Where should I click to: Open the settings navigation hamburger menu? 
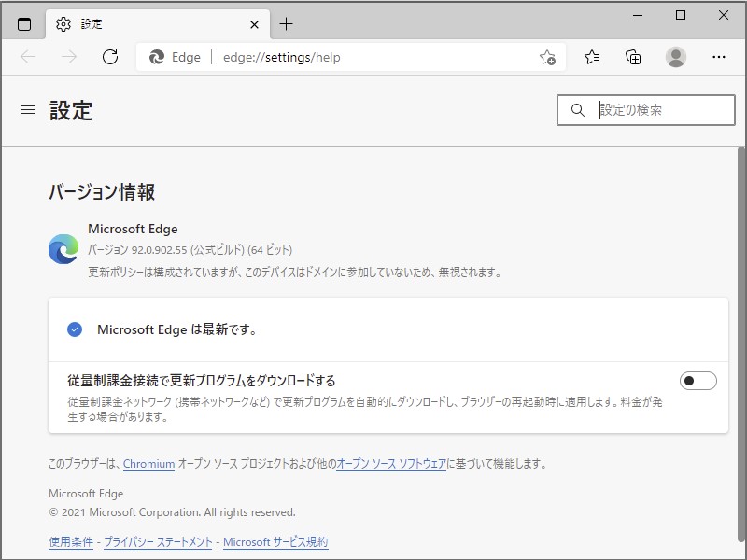click(27, 109)
